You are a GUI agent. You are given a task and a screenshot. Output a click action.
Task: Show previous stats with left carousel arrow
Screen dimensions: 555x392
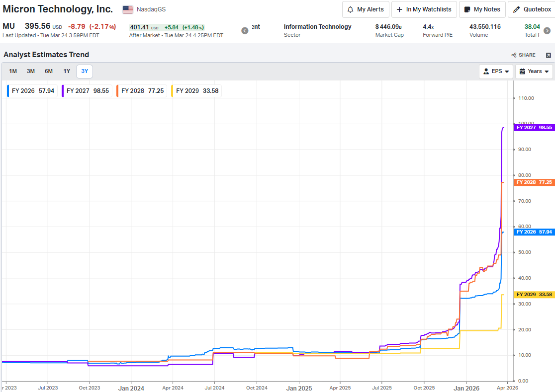pos(245,31)
